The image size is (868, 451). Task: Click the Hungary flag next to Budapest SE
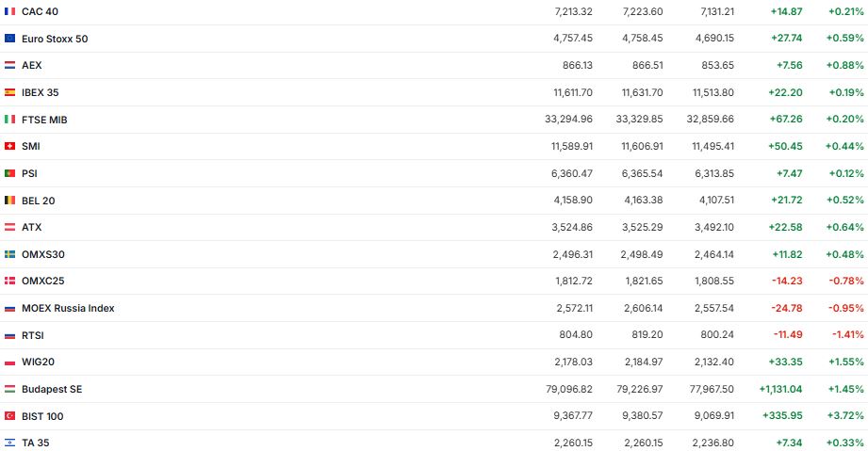tap(9, 389)
